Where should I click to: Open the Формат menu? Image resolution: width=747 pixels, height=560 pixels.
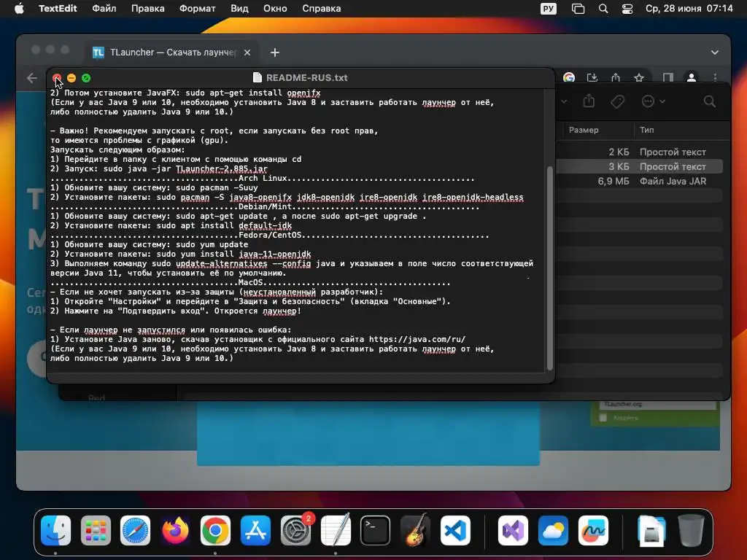pyautogui.click(x=197, y=9)
